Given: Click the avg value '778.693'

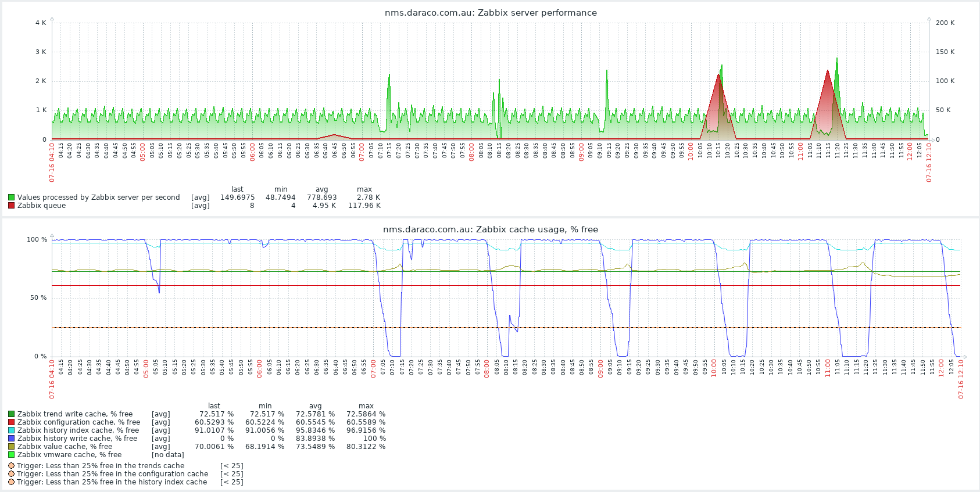Looking at the screenshot, I should tap(321, 197).
